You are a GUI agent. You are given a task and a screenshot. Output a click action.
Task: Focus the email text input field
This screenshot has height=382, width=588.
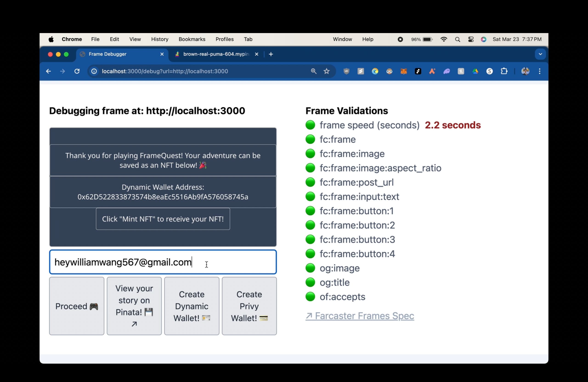(163, 262)
